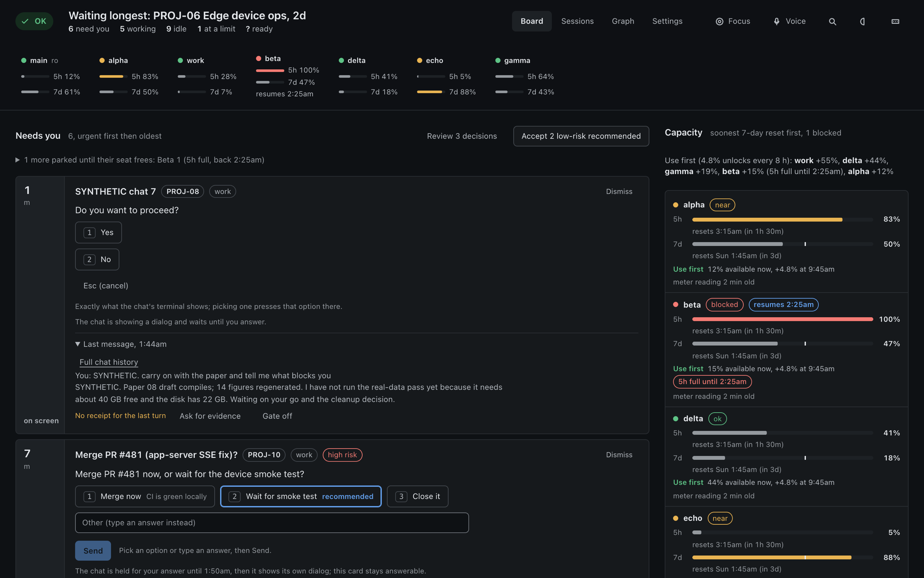Click the high risk badge

tap(342, 455)
